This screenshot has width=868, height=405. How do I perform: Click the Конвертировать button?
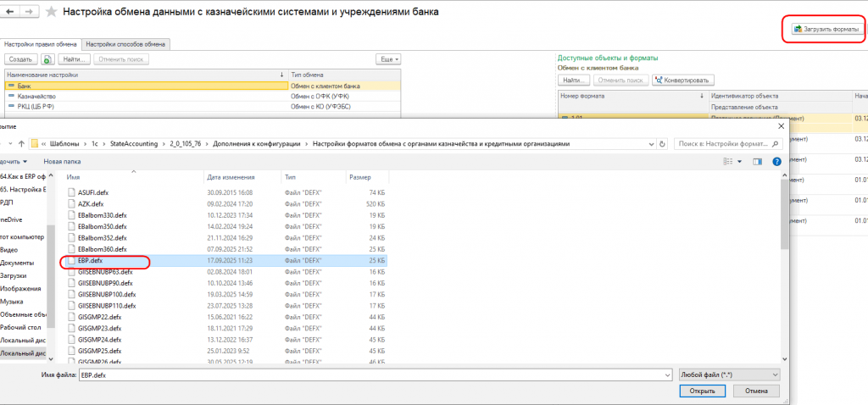pyautogui.click(x=683, y=80)
